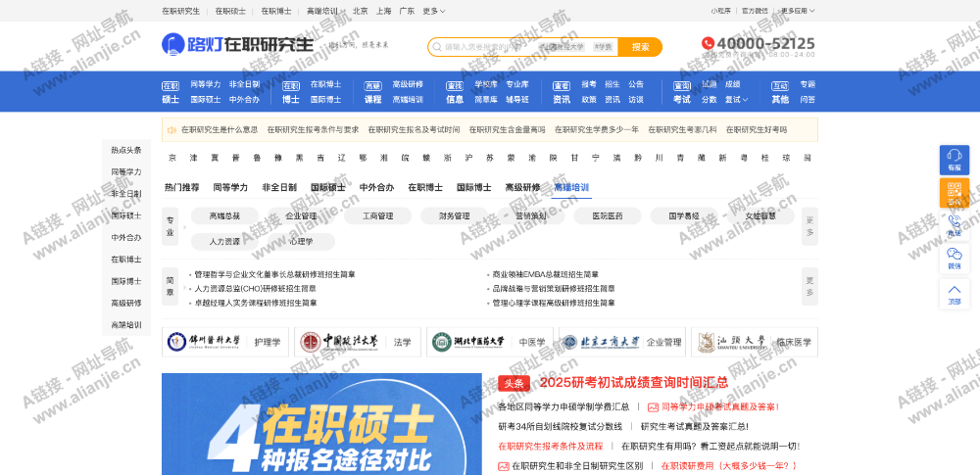Click the 微信 WeChat icon on right sidebar
Screen dimensions: 980x475
[x=955, y=259]
